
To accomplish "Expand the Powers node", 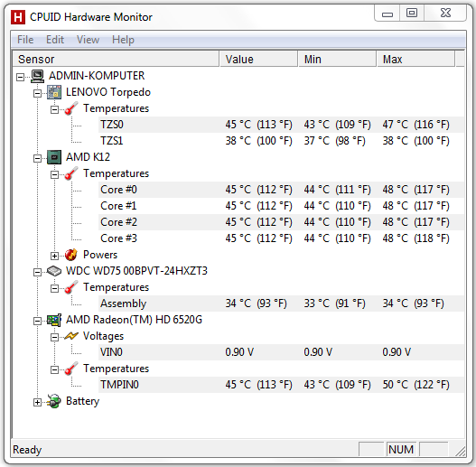I will pyautogui.click(x=54, y=256).
